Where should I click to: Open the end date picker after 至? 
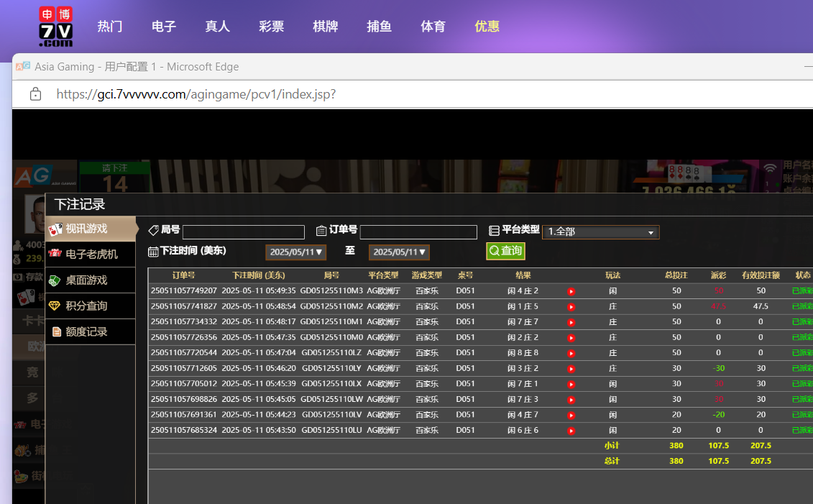(399, 252)
